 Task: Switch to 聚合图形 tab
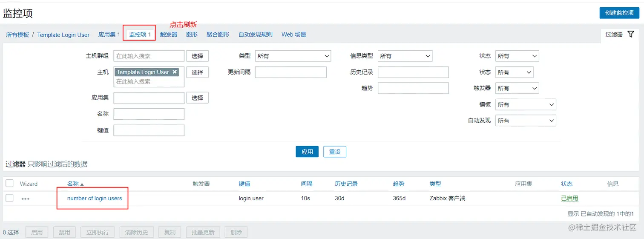pos(218,35)
